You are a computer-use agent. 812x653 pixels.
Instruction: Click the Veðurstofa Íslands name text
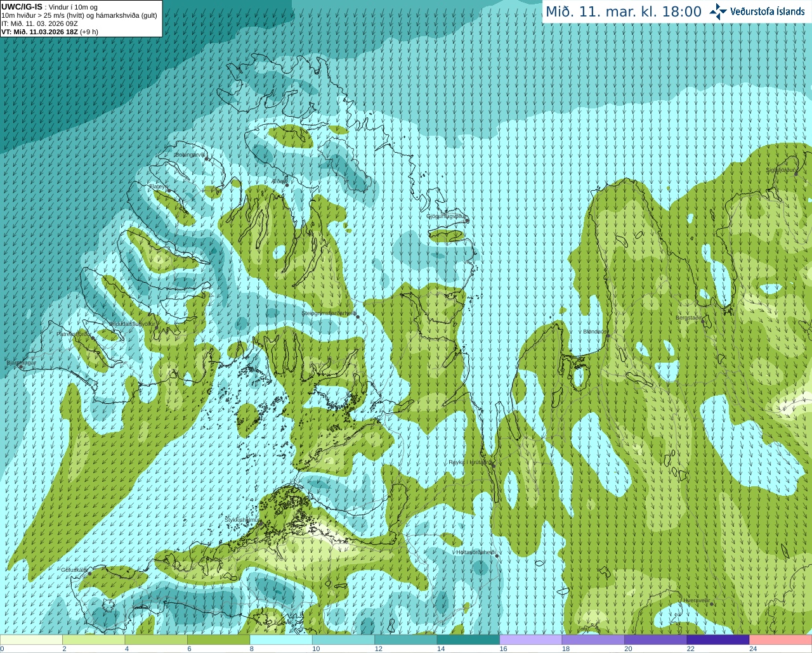point(768,11)
